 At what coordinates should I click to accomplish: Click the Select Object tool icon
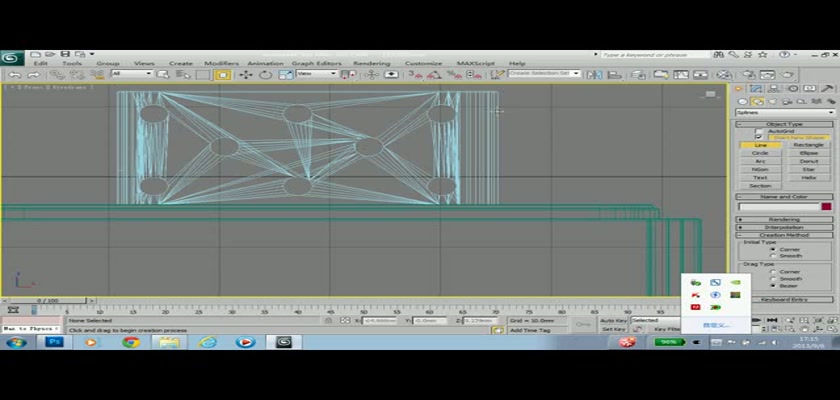coord(163,74)
